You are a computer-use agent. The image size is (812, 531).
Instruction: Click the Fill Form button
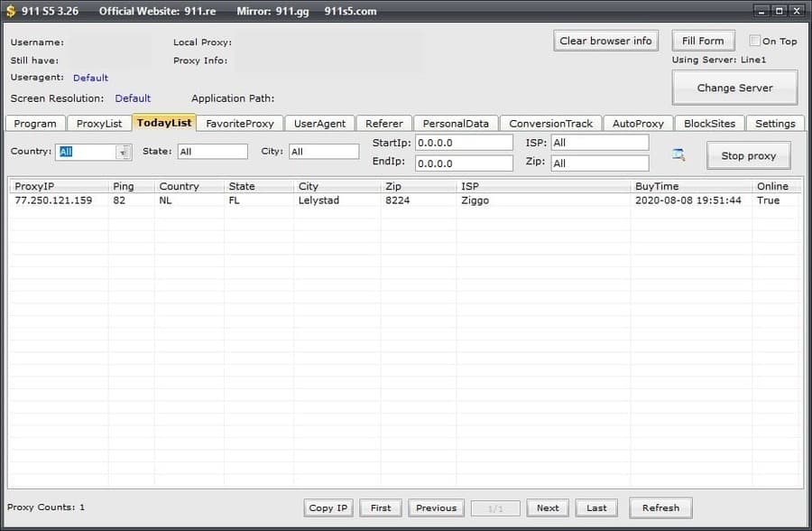click(x=703, y=41)
